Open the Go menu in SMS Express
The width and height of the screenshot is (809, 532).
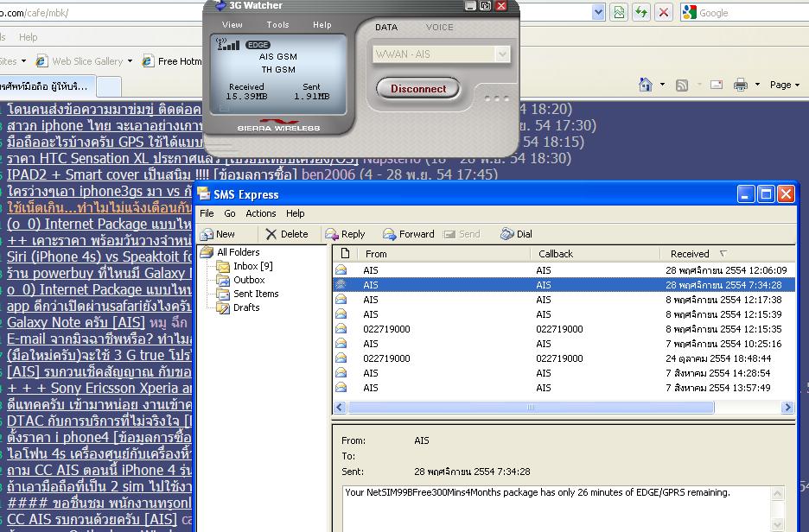pos(230,213)
